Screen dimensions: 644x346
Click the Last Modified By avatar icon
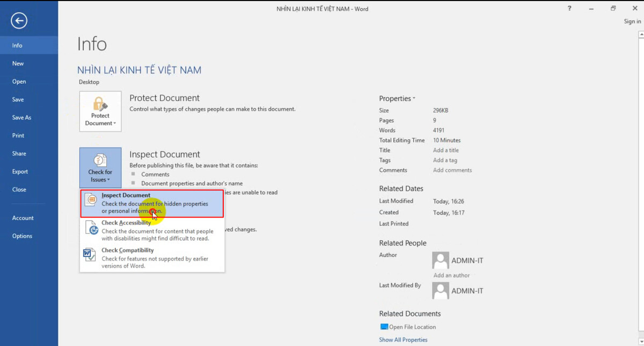[x=440, y=291]
